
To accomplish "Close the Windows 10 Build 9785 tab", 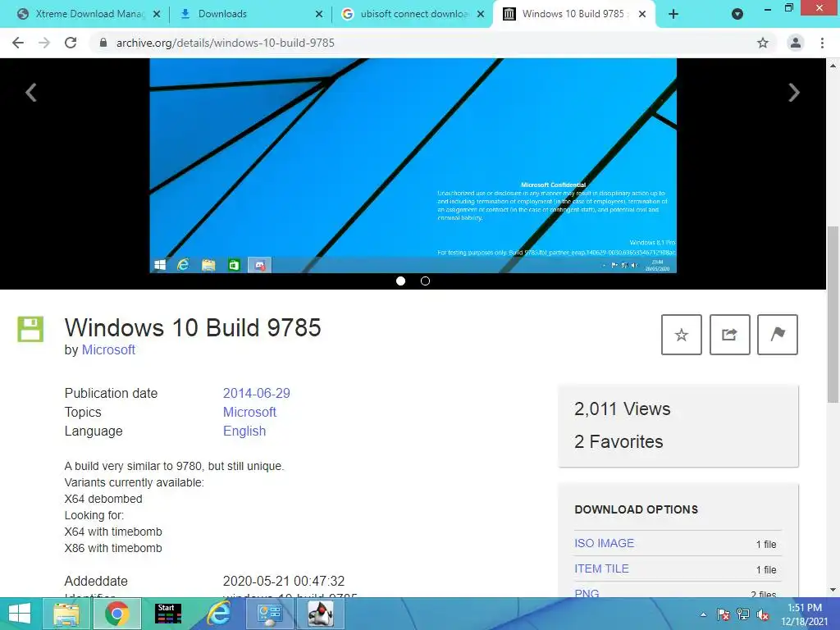I will click(641, 14).
